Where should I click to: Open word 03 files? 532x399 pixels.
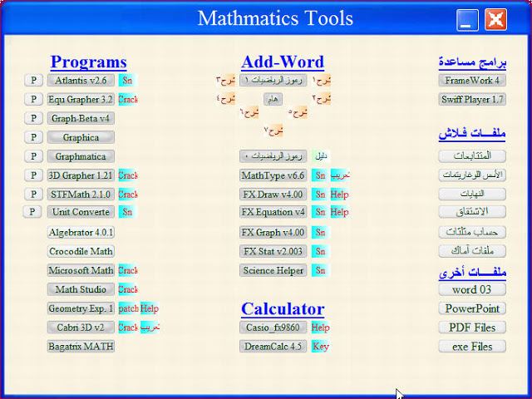(x=472, y=289)
